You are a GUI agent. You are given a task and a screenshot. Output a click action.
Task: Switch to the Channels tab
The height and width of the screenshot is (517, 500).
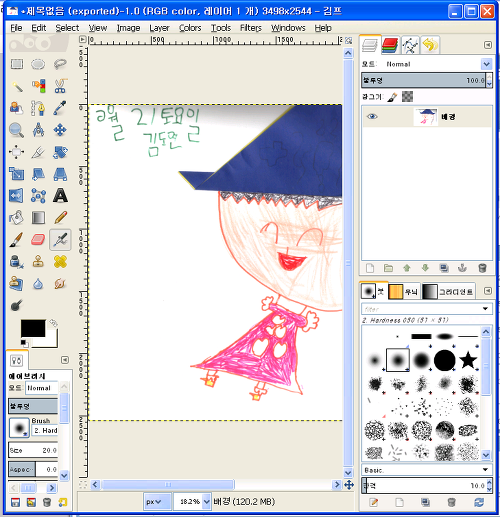click(390, 45)
